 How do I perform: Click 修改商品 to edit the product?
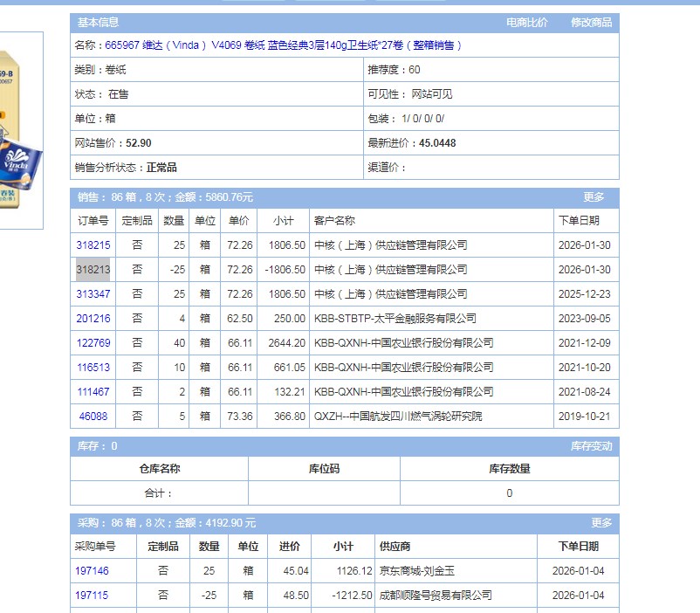click(x=591, y=23)
